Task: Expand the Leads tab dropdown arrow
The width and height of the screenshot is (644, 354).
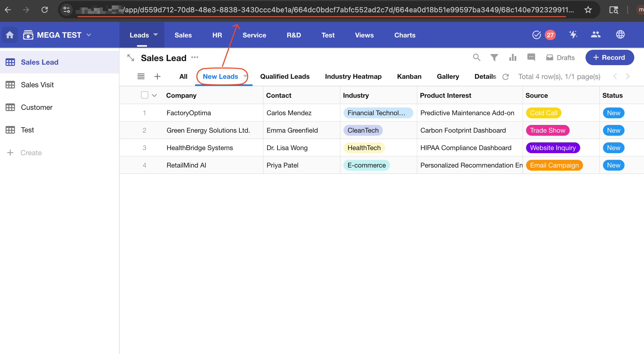Action: tap(156, 35)
